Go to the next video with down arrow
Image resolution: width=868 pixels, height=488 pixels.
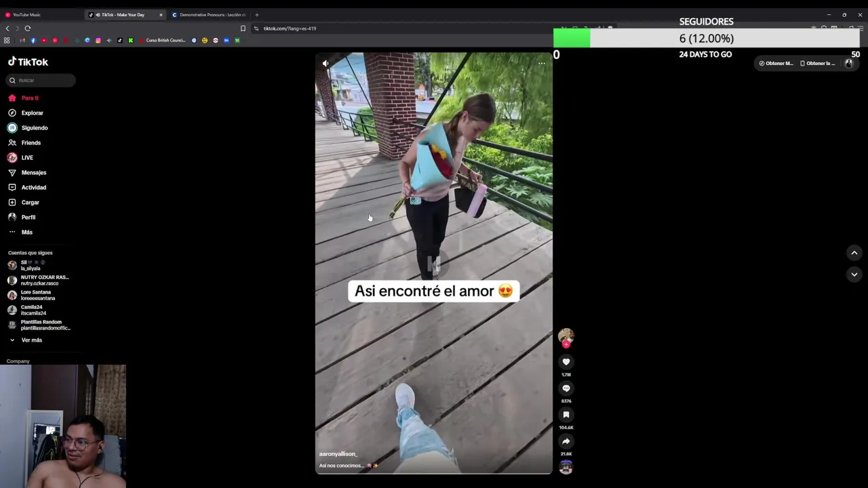click(x=854, y=274)
